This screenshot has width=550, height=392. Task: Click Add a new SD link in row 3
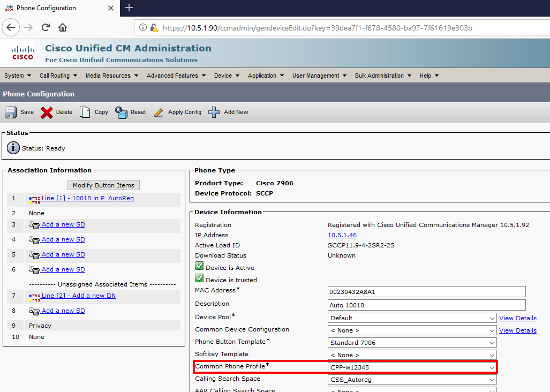[64, 224]
